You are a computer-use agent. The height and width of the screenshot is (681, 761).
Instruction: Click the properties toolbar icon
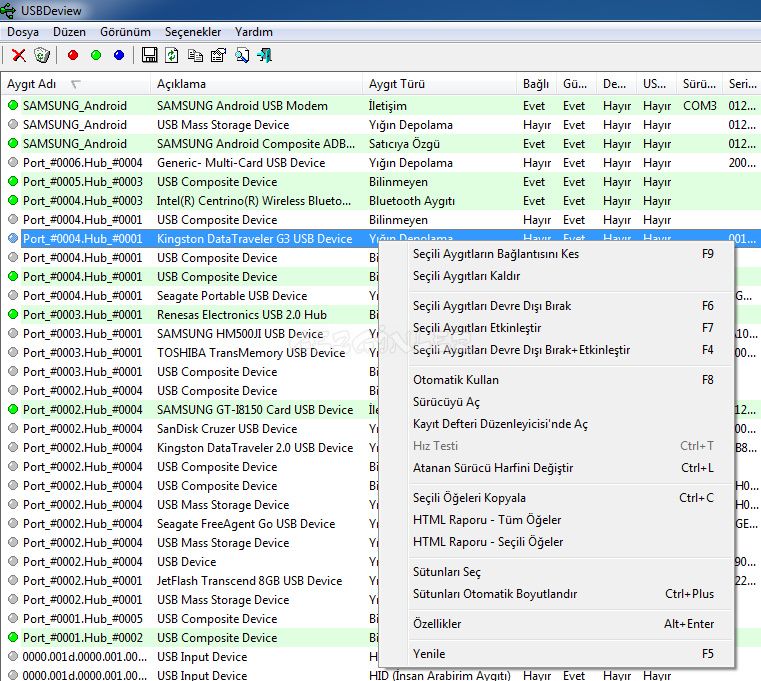coord(219,55)
